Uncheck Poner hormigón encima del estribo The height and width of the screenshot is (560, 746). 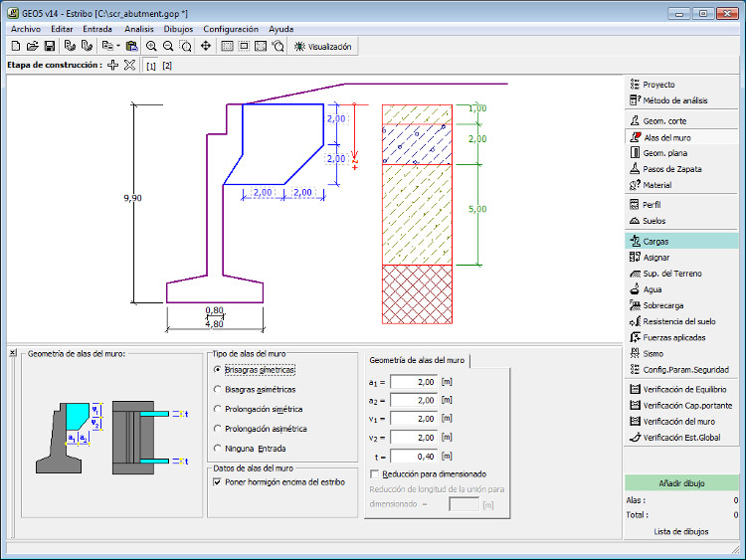(218, 481)
